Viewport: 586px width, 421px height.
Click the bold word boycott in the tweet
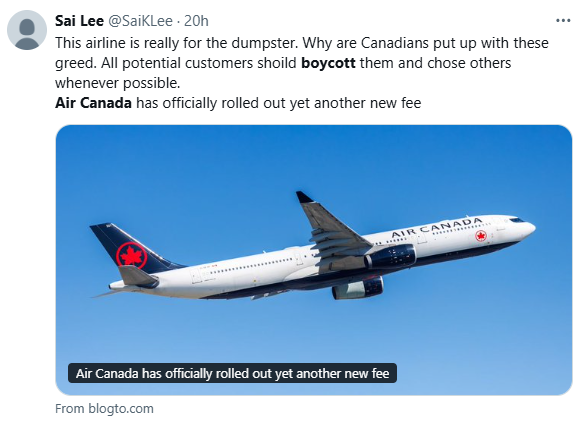pos(328,63)
